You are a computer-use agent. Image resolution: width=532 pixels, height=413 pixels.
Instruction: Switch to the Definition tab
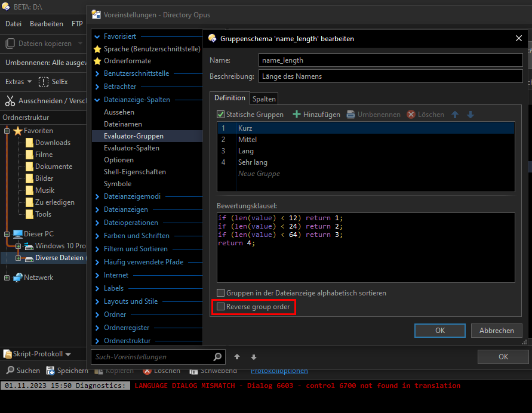[x=230, y=98]
